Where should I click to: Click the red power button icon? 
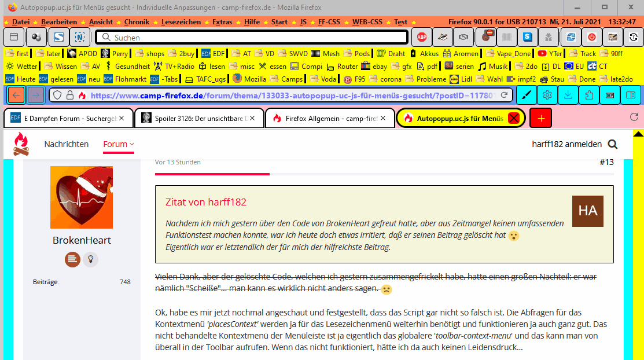pyautogui.click(x=591, y=37)
